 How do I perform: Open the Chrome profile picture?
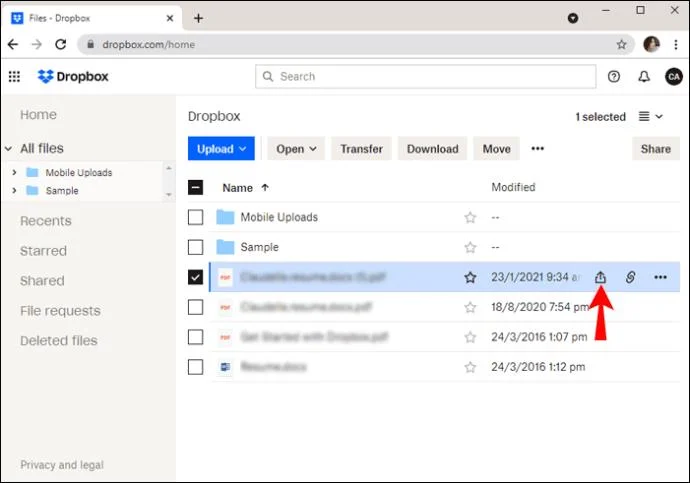click(x=651, y=44)
